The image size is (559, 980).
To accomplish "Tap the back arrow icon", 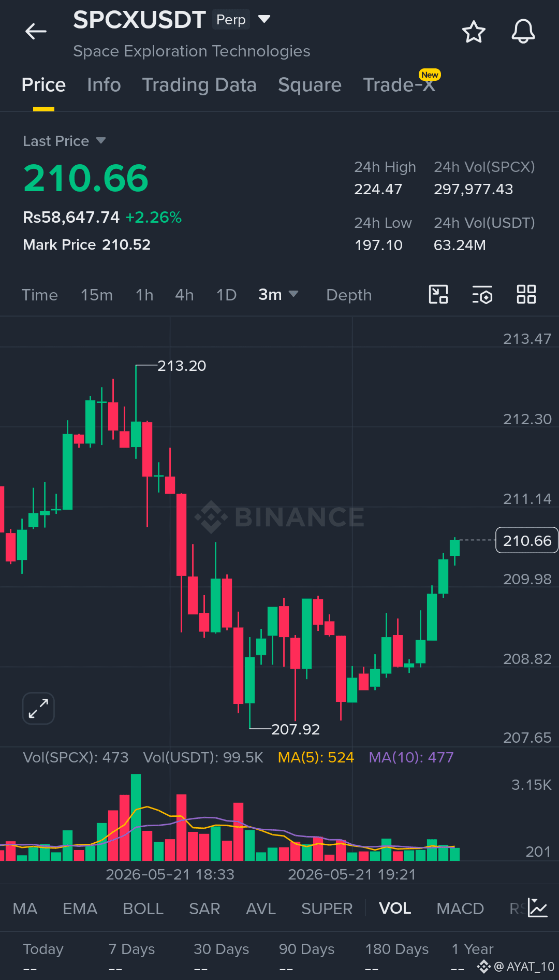I will [x=36, y=32].
